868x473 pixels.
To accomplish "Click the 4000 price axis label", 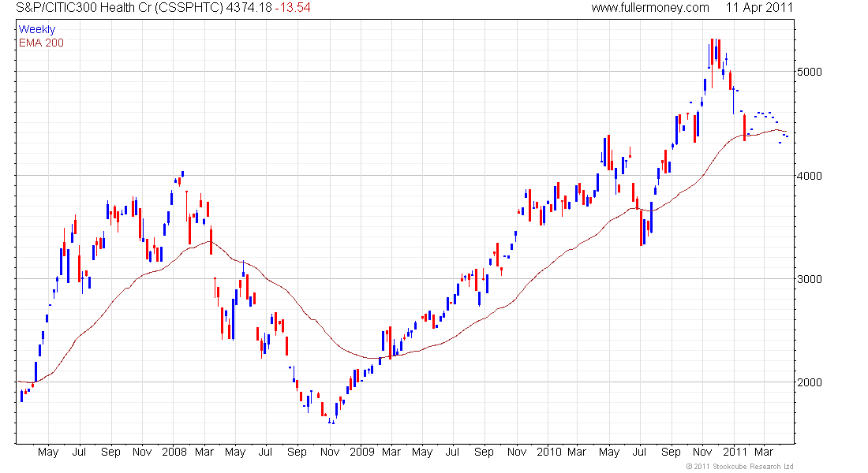I will click(x=810, y=176).
